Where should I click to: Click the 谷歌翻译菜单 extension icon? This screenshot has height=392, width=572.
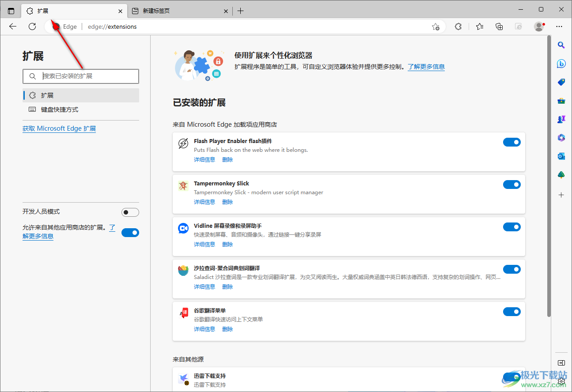tap(184, 313)
